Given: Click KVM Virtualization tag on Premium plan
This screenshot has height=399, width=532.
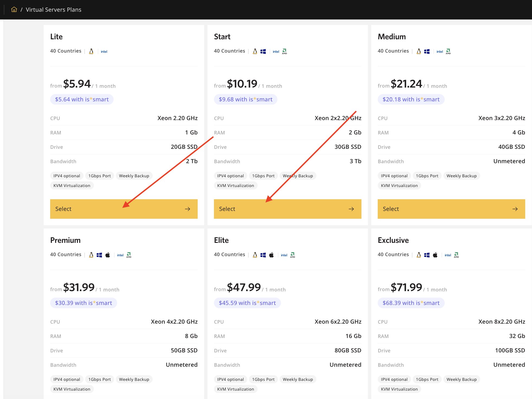Looking at the screenshot, I should pyautogui.click(x=72, y=389).
